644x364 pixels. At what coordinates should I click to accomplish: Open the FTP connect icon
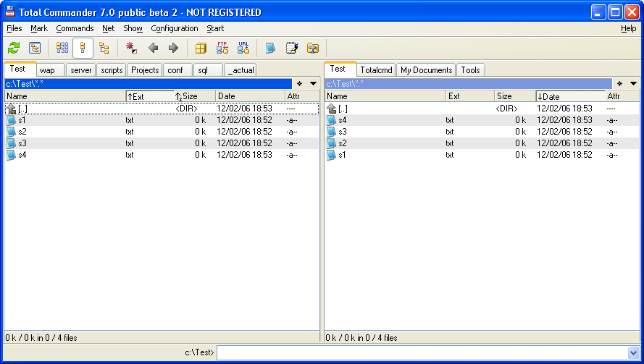(222, 48)
